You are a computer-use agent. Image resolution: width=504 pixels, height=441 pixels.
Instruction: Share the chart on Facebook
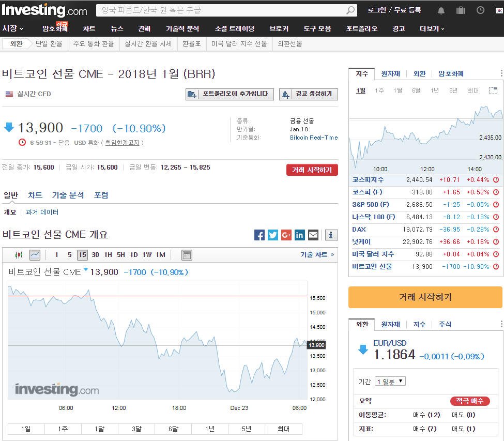259,235
